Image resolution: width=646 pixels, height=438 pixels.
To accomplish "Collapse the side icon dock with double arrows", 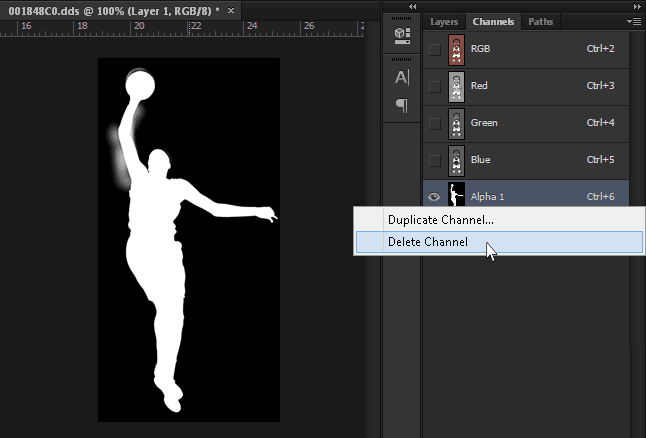I will 413,6.
